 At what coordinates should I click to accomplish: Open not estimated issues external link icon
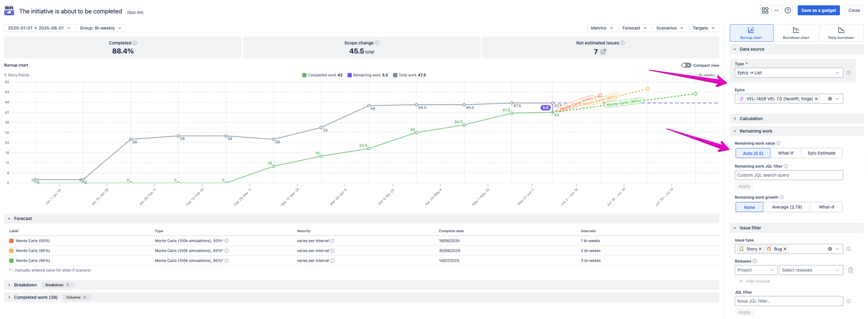tap(603, 52)
